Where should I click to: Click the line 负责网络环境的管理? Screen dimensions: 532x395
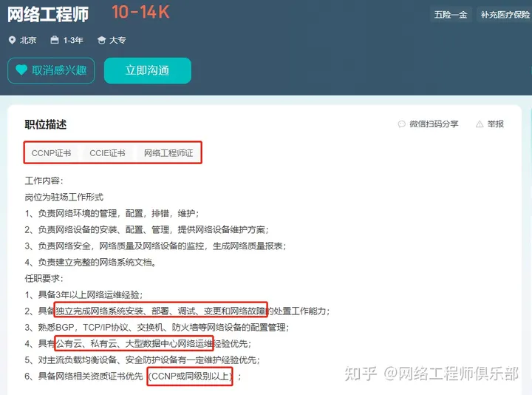pos(112,213)
